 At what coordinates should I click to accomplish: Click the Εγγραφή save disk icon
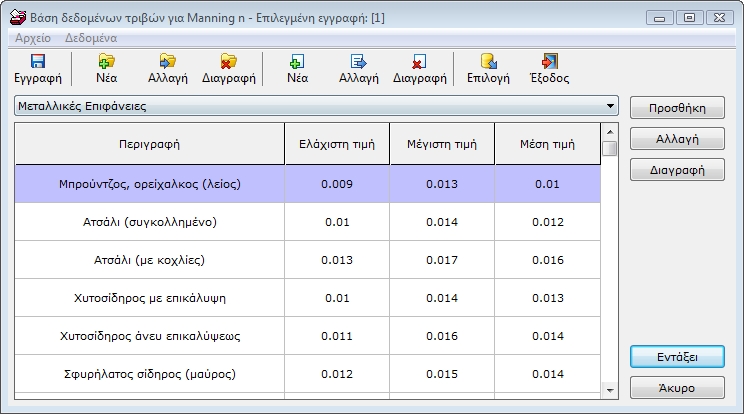(38, 61)
